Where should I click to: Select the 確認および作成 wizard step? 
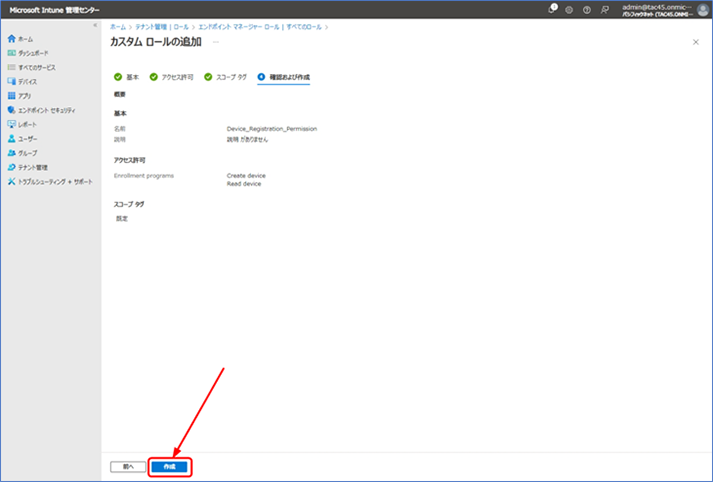click(284, 77)
